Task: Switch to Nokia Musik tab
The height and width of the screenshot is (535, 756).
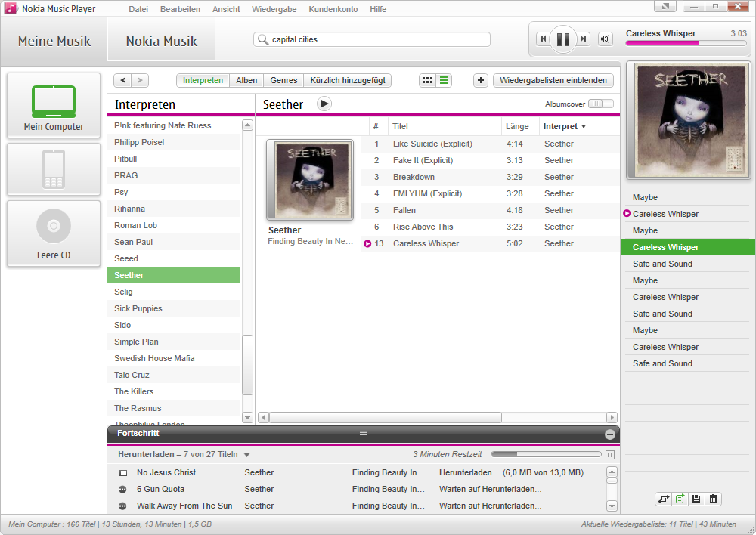Action: 162,41
